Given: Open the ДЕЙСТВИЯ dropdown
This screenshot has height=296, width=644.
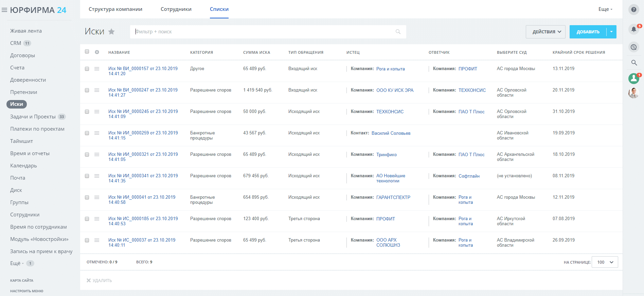Looking at the screenshot, I should [545, 32].
